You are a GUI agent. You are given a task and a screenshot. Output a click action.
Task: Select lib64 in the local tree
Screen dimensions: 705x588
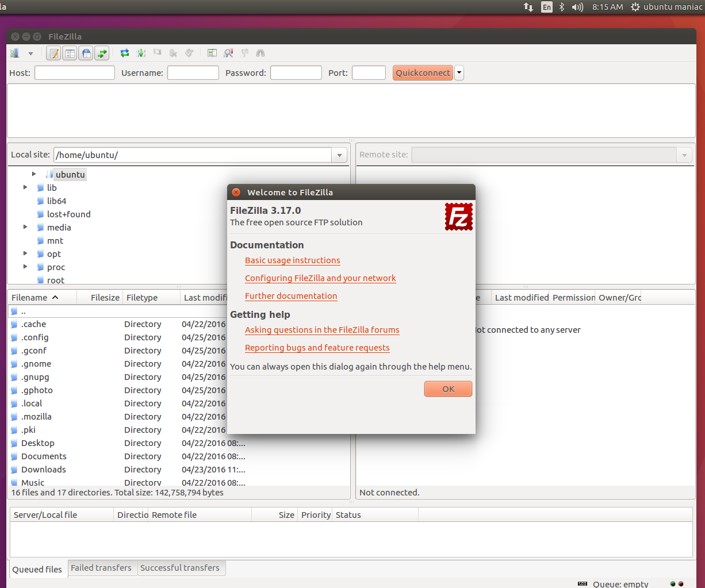56,201
